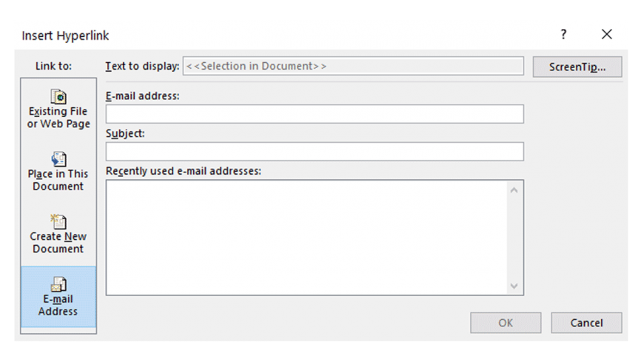644x362 pixels.
Task: Click the recent addresses list scroll up arrow
Action: click(514, 190)
